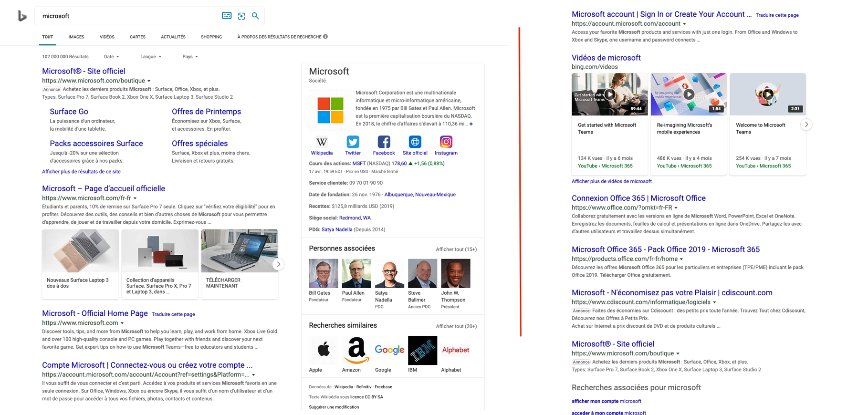The height and width of the screenshot is (415, 868).
Task: Select the Alphabet logo in Recherches similaires
Action: 456,350
